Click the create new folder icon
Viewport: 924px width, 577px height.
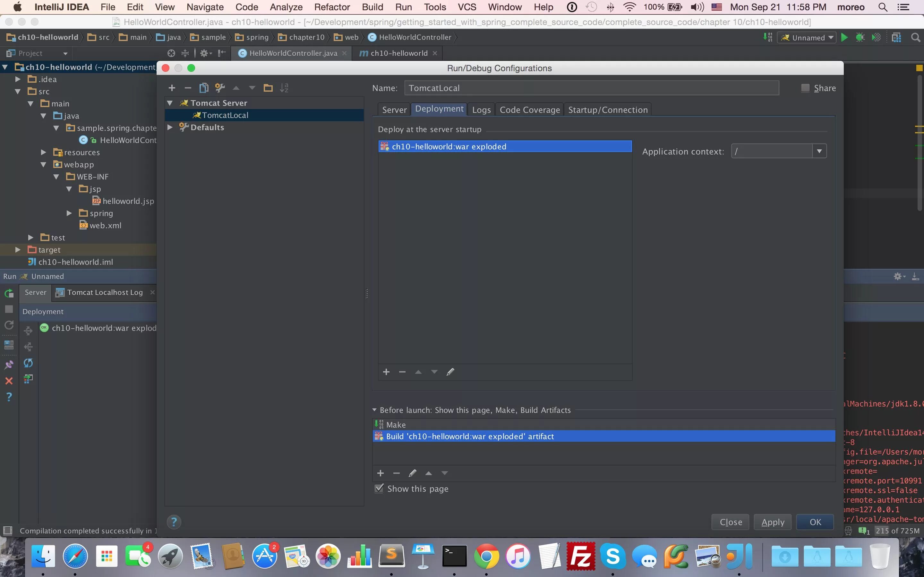click(x=268, y=88)
